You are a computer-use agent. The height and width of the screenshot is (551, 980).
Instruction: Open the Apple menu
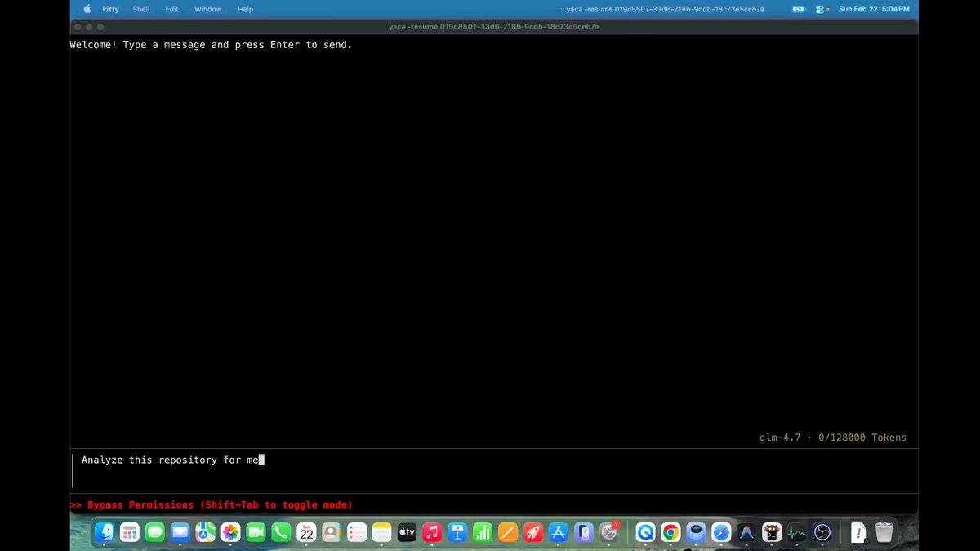tap(87, 9)
